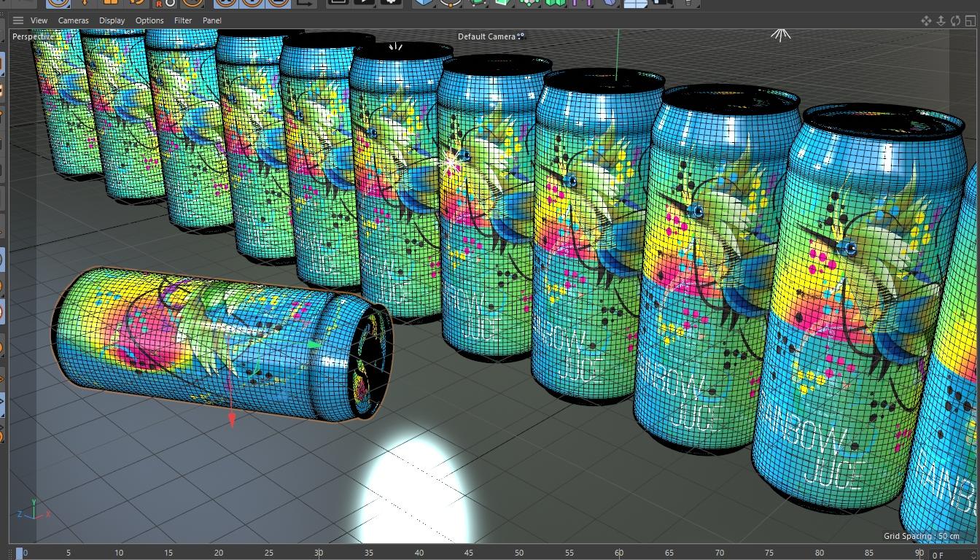Jump timeline to frame 15

point(168,553)
